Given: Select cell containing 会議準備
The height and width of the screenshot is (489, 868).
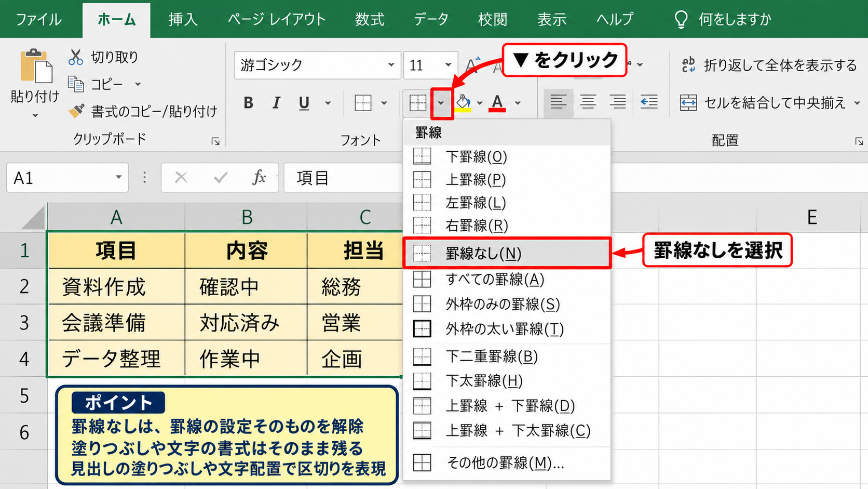Looking at the screenshot, I should (x=116, y=323).
